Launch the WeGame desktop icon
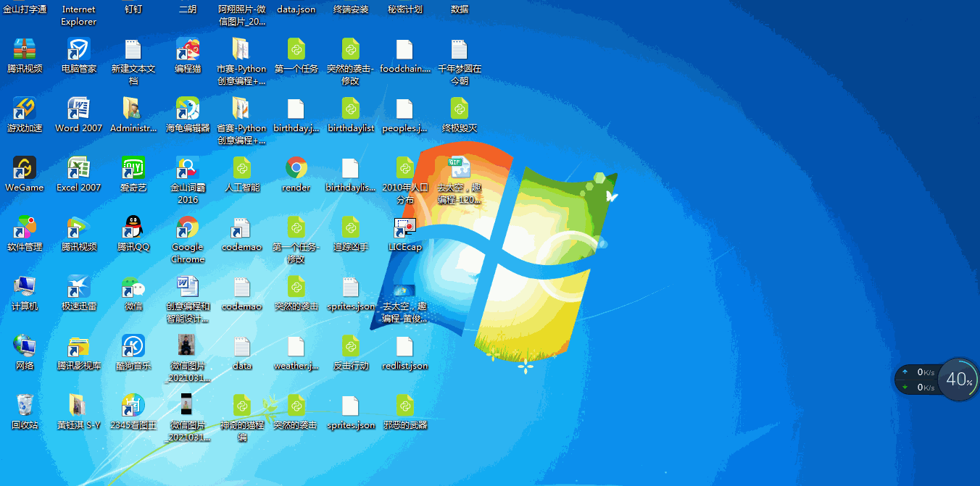The image size is (980, 486). click(25, 168)
